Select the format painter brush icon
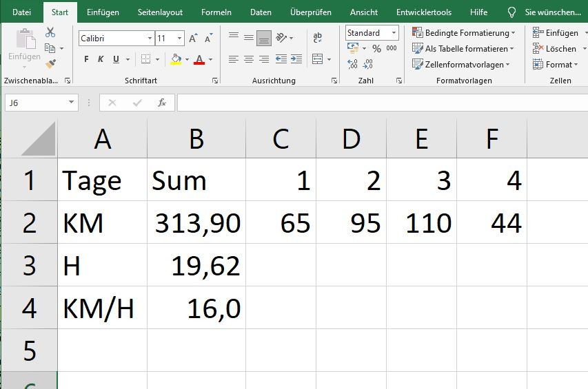 pyautogui.click(x=50, y=63)
